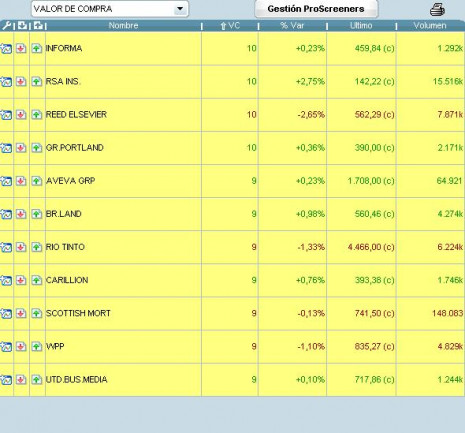Click the 4.466,00 (c) Ultimo value
The height and width of the screenshot is (433, 465).
[371, 247]
